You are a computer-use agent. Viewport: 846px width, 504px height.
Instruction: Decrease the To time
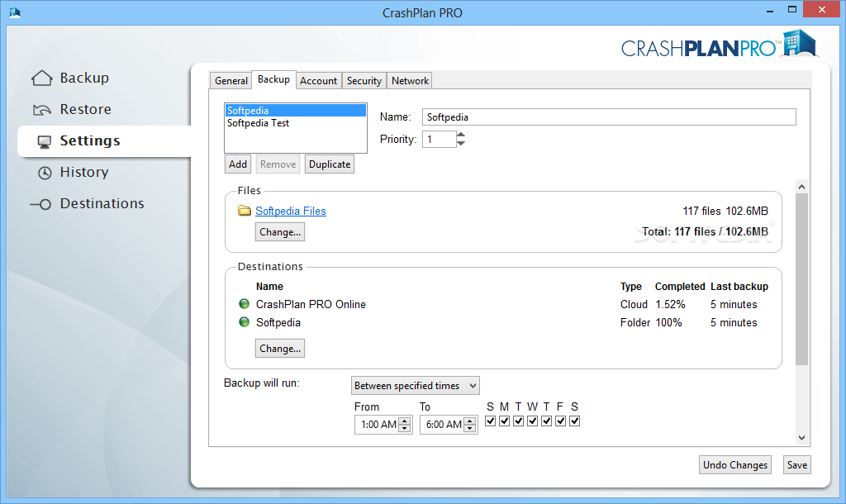click(470, 429)
